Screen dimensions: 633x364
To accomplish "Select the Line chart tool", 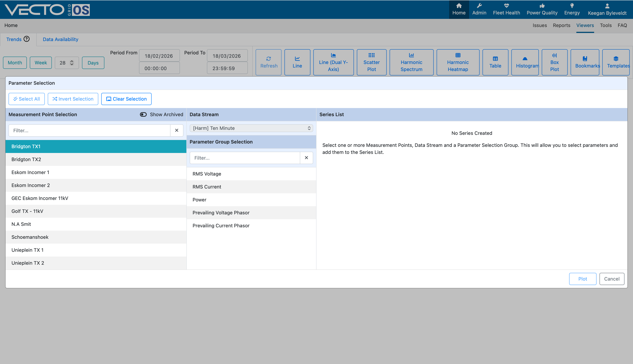I will click(297, 62).
